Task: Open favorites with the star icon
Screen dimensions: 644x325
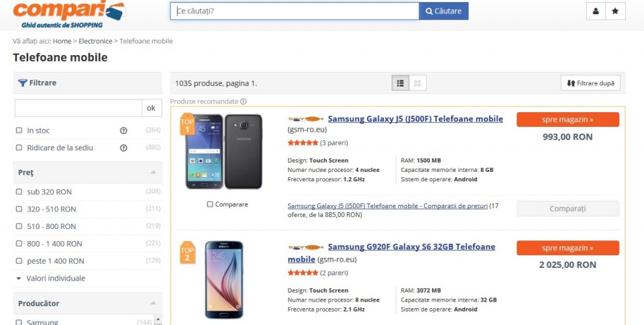Action: pyautogui.click(x=615, y=11)
